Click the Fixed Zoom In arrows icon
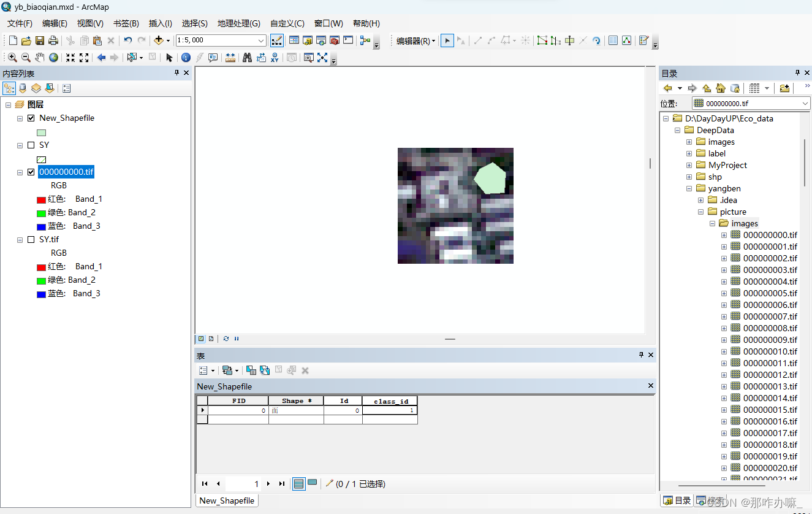This screenshot has width=812, height=514. pos(70,58)
